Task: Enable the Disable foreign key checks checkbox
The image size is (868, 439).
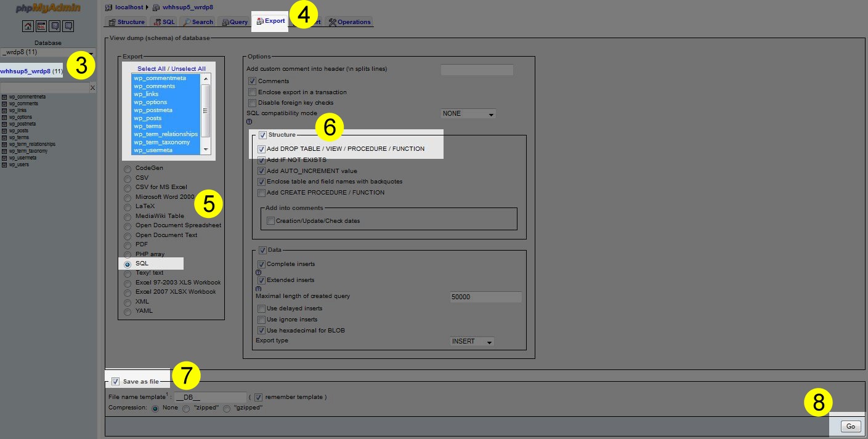Action: coord(252,103)
